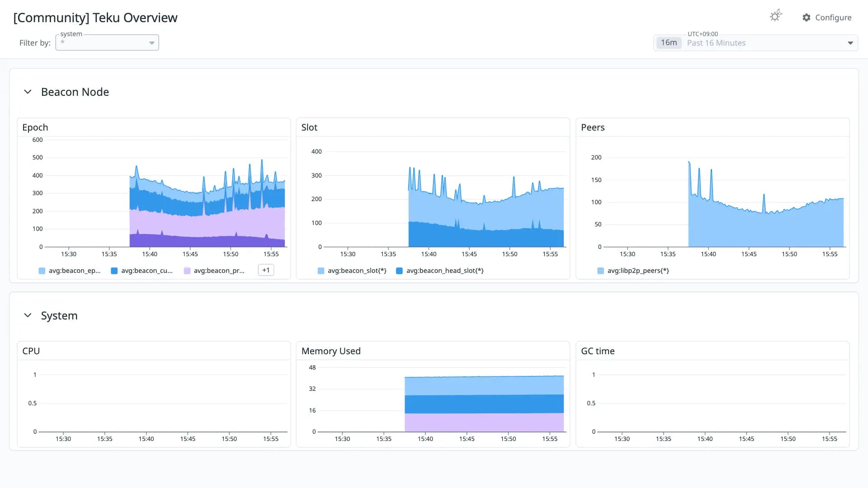Viewport: 868px width, 488px height.
Task: Click the system filter dropdown arrow
Action: (x=152, y=43)
